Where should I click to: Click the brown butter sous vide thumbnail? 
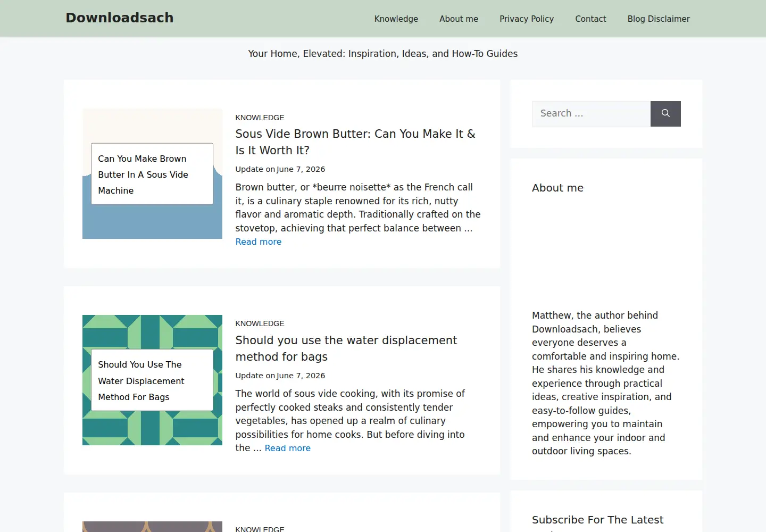pos(152,174)
